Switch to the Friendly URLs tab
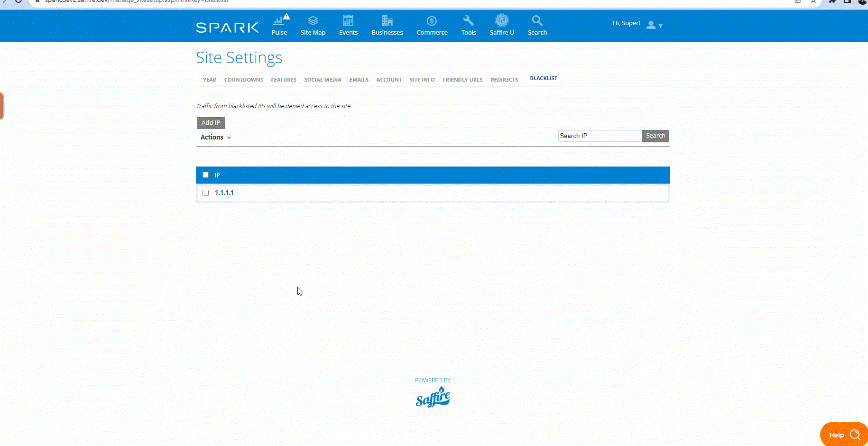The image size is (868, 446). pos(462,80)
